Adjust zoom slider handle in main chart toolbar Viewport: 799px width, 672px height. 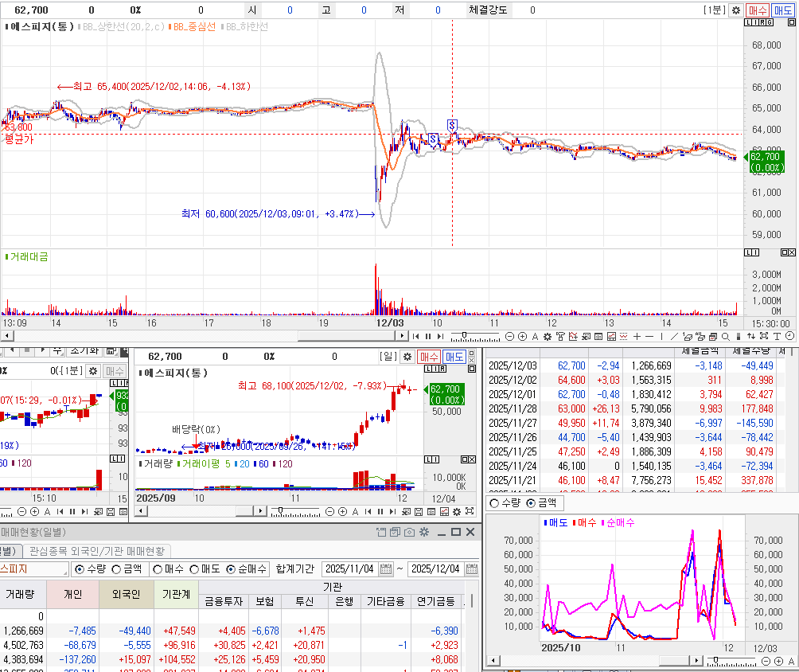coord(464,335)
